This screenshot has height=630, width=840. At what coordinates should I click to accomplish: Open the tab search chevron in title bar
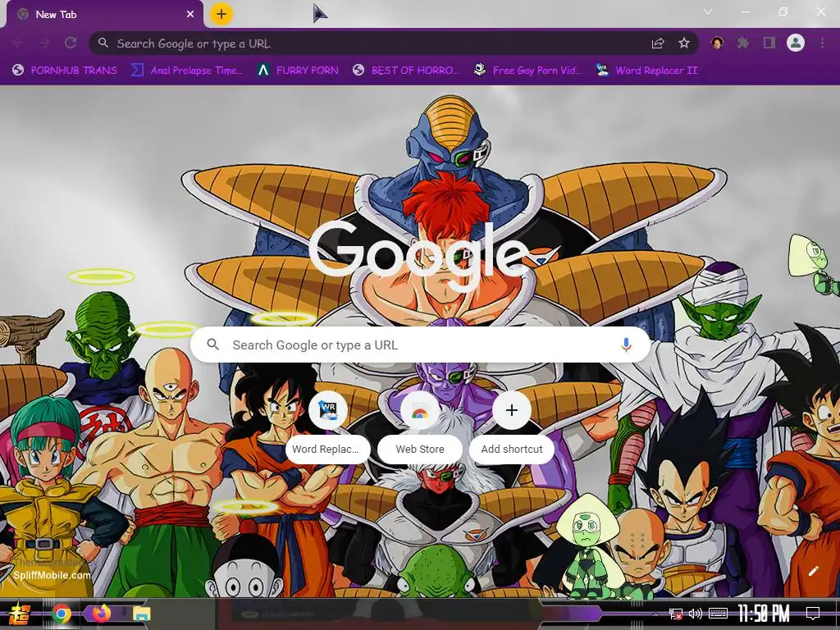pyautogui.click(x=708, y=11)
